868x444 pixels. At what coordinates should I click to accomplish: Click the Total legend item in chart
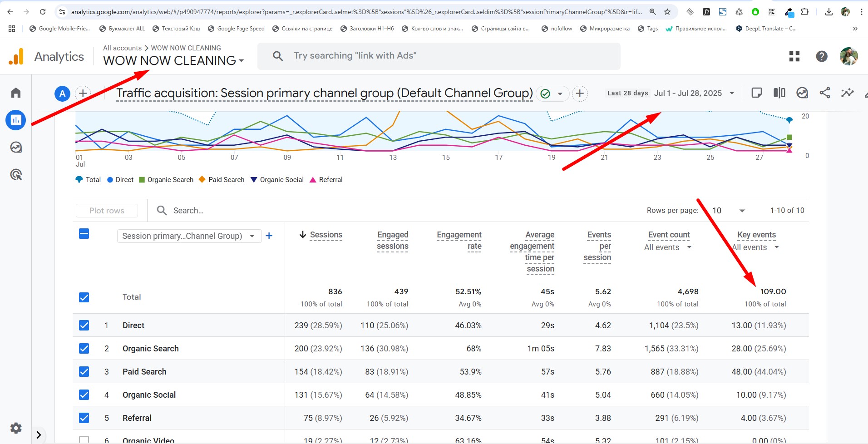88,180
